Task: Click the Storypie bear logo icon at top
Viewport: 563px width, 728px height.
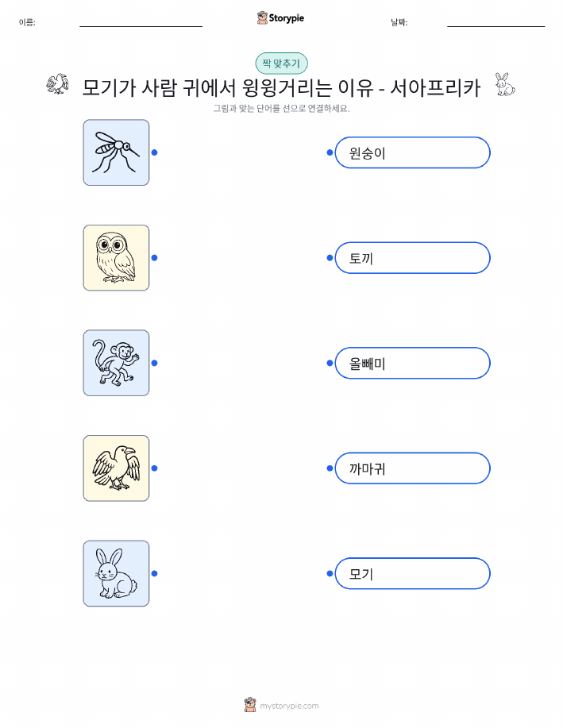Action: [x=263, y=17]
